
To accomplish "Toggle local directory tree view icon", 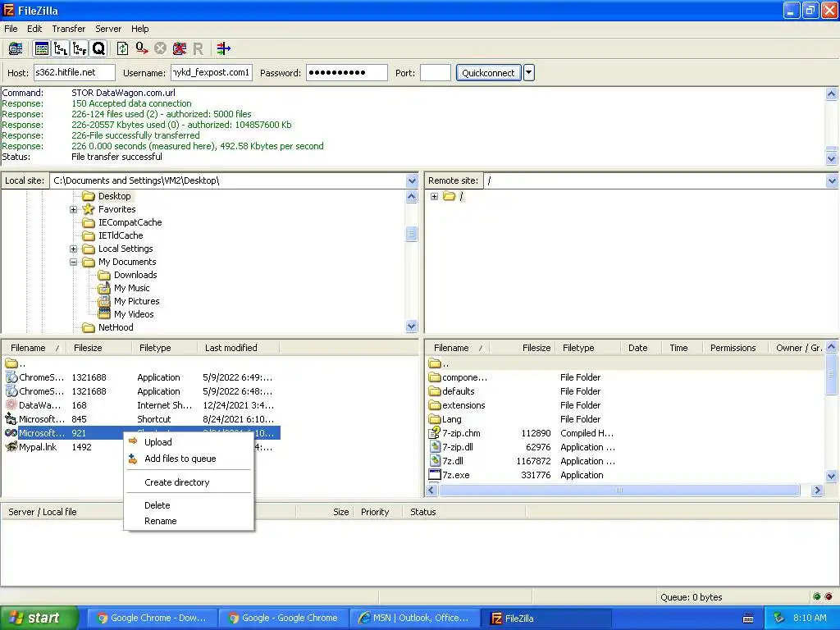I will tap(61, 48).
